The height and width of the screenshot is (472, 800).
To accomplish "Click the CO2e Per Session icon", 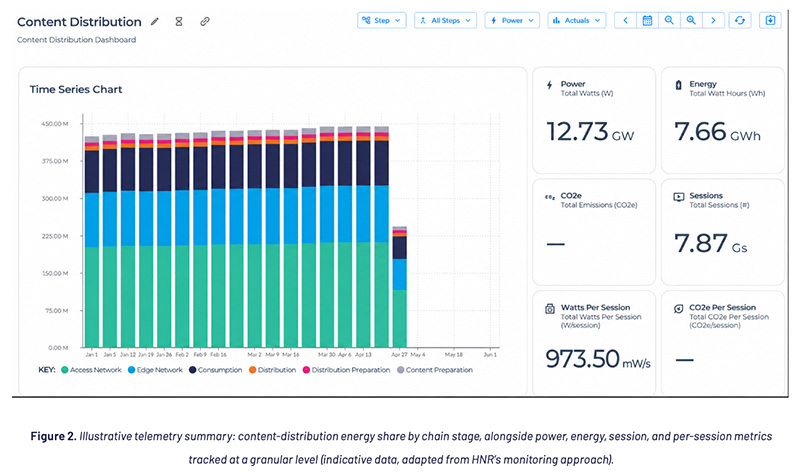I will (x=679, y=309).
